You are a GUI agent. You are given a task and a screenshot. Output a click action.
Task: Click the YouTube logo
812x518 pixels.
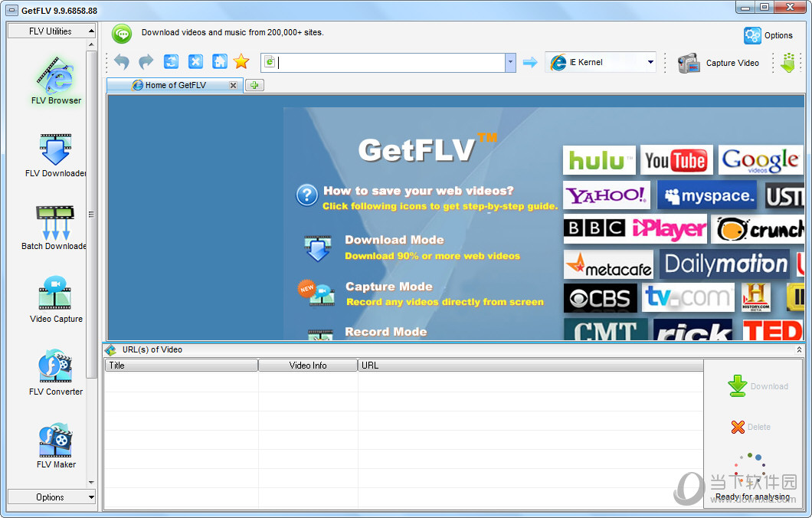[x=676, y=160]
